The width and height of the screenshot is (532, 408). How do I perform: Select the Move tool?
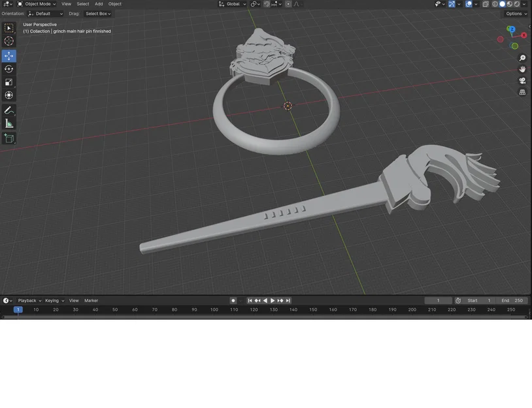8,56
